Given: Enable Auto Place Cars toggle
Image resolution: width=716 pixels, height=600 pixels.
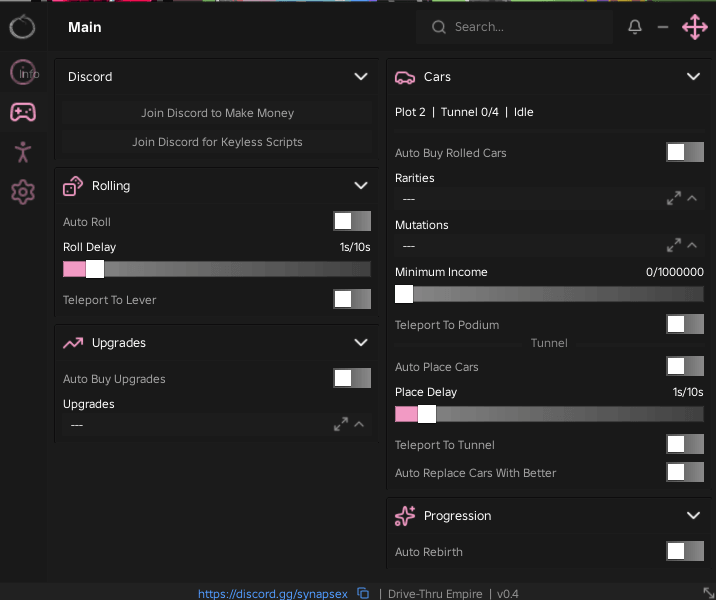Looking at the screenshot, I should pyautogui.click(x=685, y=366).
